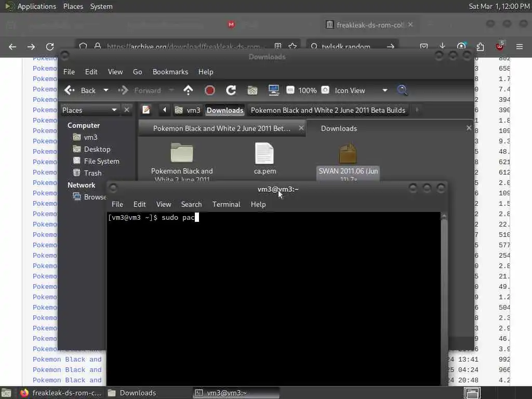Select Browse Network in sidebar

click(x=89, y=197)
